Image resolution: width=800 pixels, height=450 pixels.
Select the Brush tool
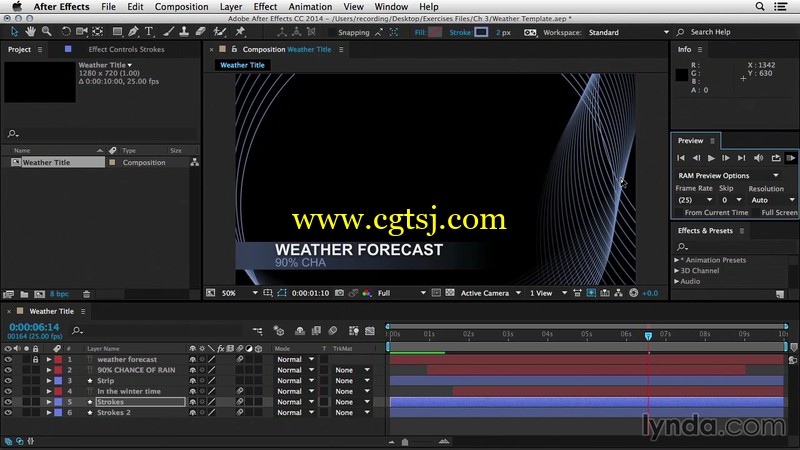(168, 32)
